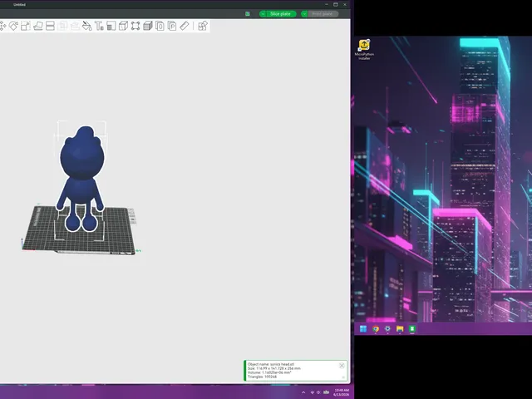Select the Scale tool
The width and height of the screenshot is (532, 399).
[26, 26]
